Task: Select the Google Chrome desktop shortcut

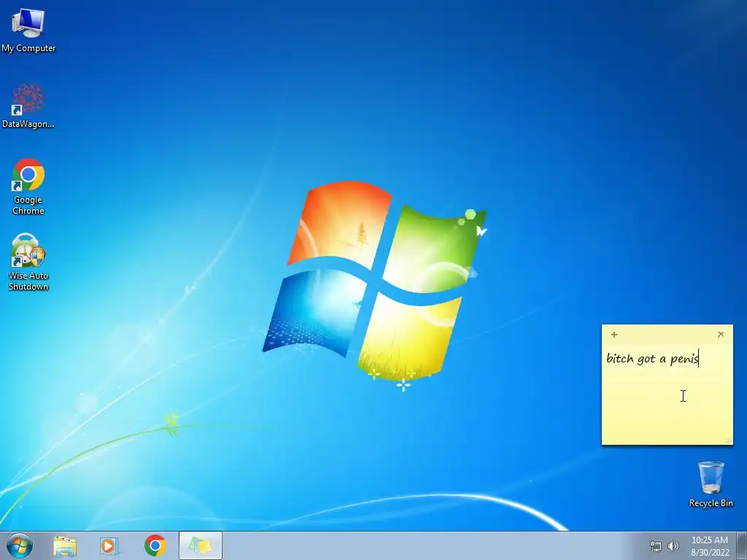Action: point(28,187)
